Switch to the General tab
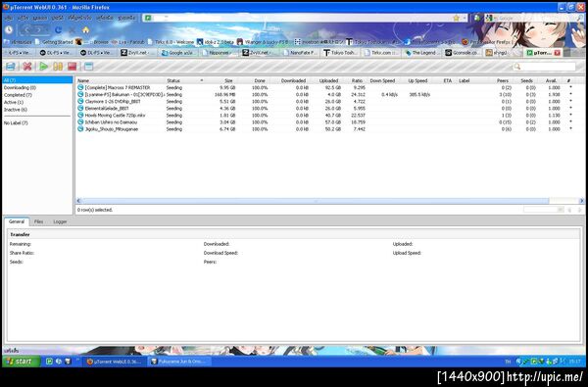The width and height of the screenshot is (588, 387). [x=17, y=221]
